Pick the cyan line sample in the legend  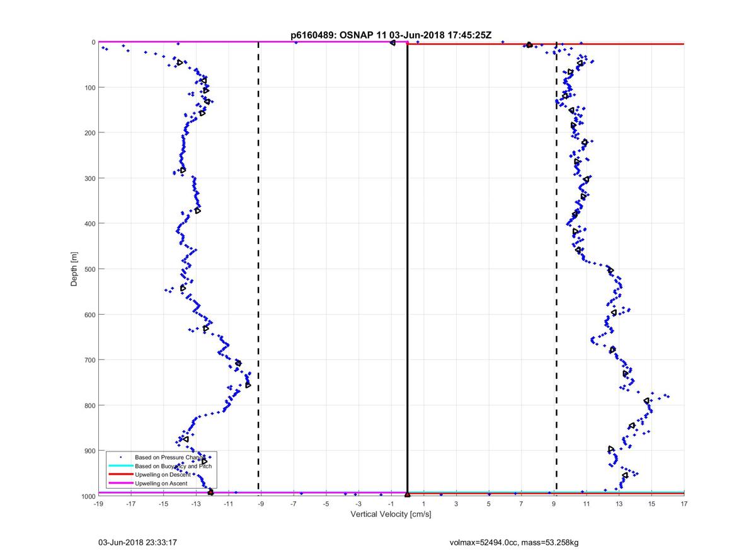120,466
